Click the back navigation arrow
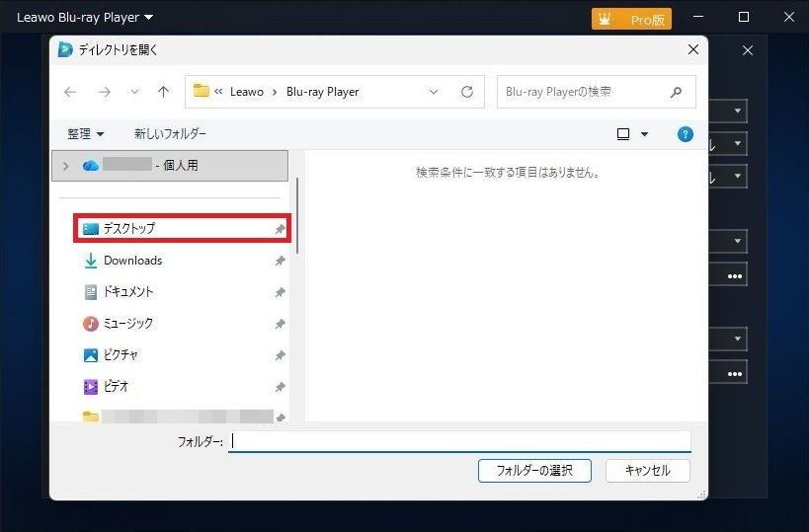Image resolution: width=809 pixels, height=532 pixels. (70, 92)
